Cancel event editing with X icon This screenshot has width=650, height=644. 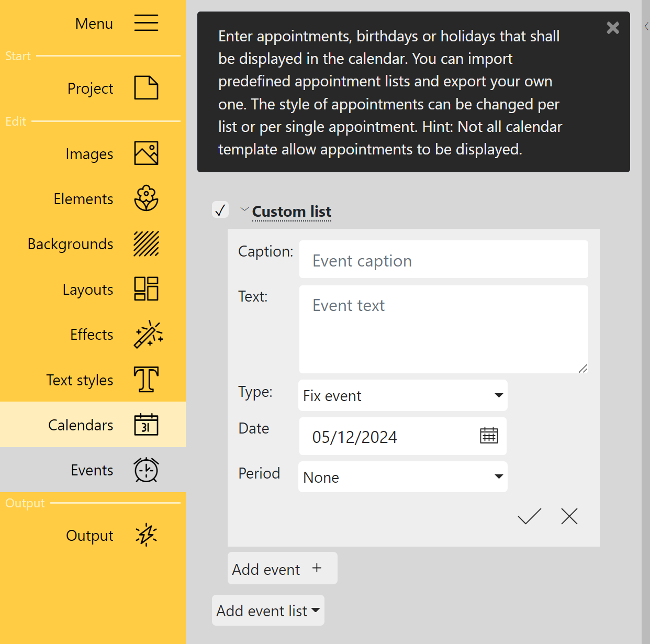click(569, 517)
